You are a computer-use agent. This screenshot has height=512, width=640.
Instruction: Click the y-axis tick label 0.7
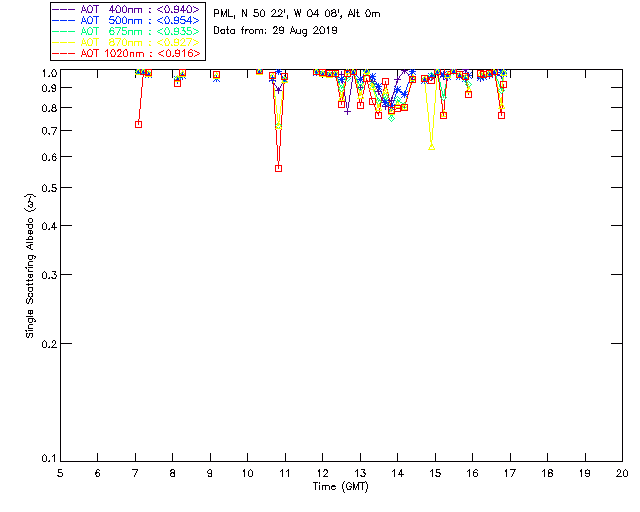tap(49, 131)
